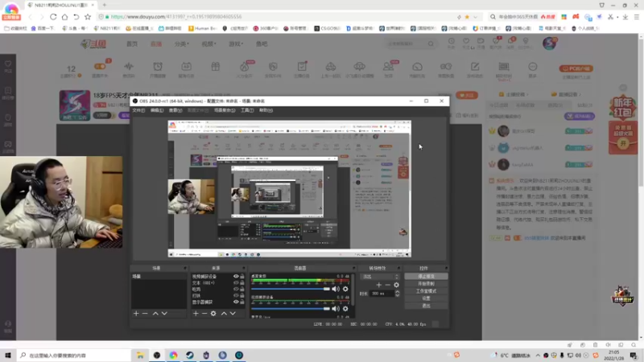The height and width of the screenshot is (362, 644).
Task: Toggle visibility of 文本 (GDI+) source
Action: pyautogui.click(x=236, y=283)
